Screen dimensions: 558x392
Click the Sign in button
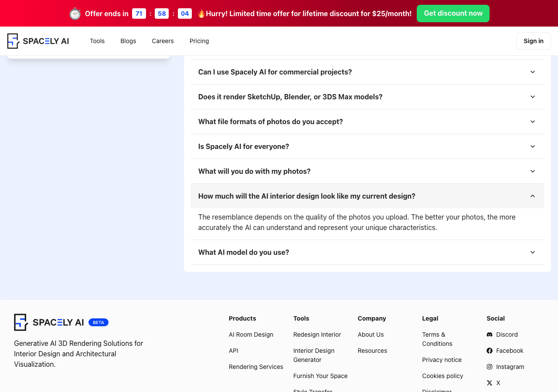[534, 41]
